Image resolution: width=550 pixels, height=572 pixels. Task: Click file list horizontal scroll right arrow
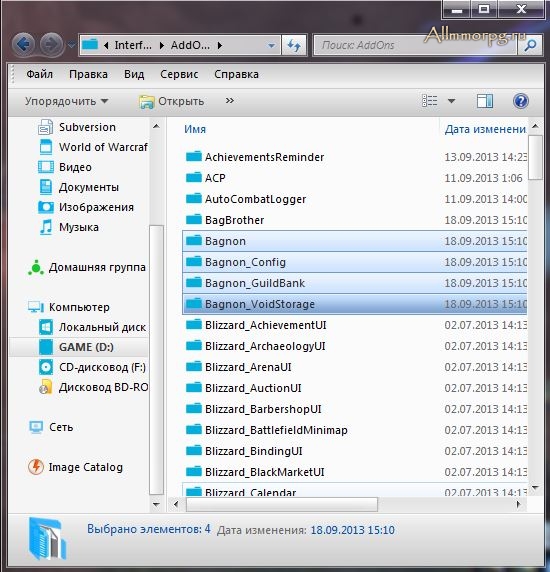pyautogui.click(x=518, y=505)
